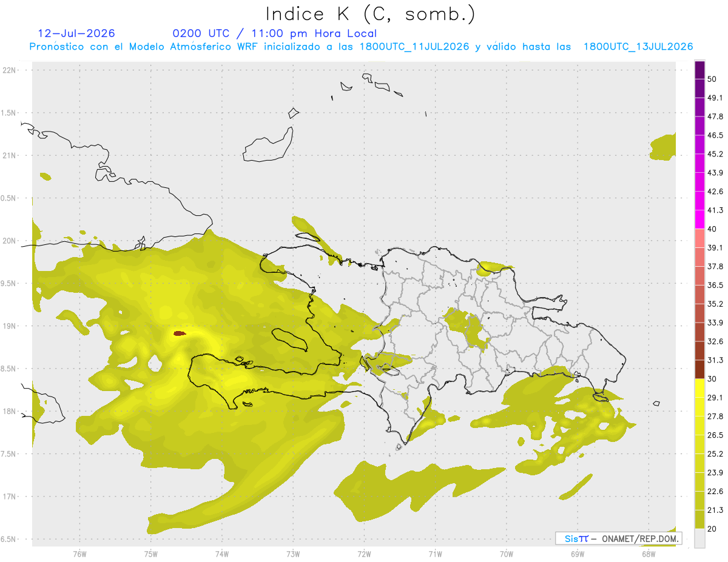Viewport: 728px width, 562px height.
Task: Click the colorbar value 42.6
Action: pos(715,192)
